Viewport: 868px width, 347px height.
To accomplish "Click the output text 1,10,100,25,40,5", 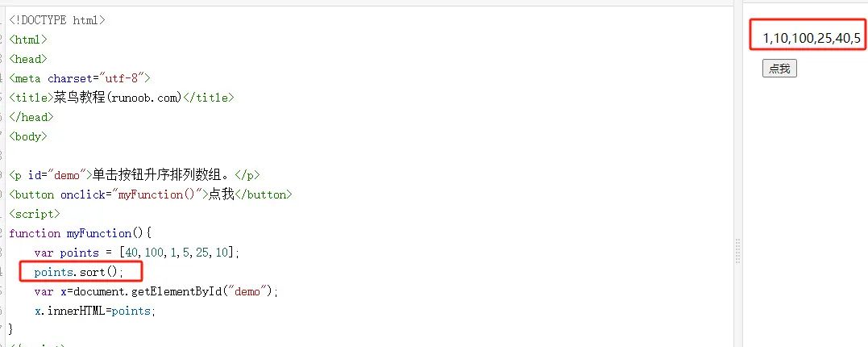I will tap(812, 38).
